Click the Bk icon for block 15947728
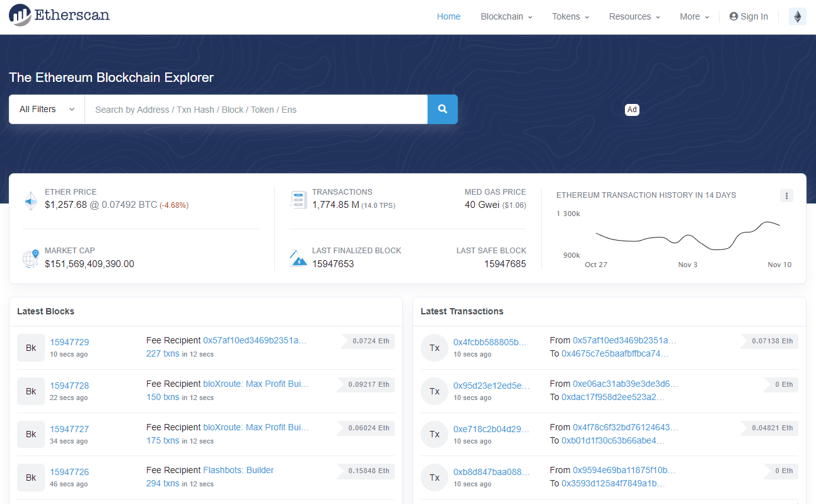The image size is (816, 504). click(x=31, y=391)
